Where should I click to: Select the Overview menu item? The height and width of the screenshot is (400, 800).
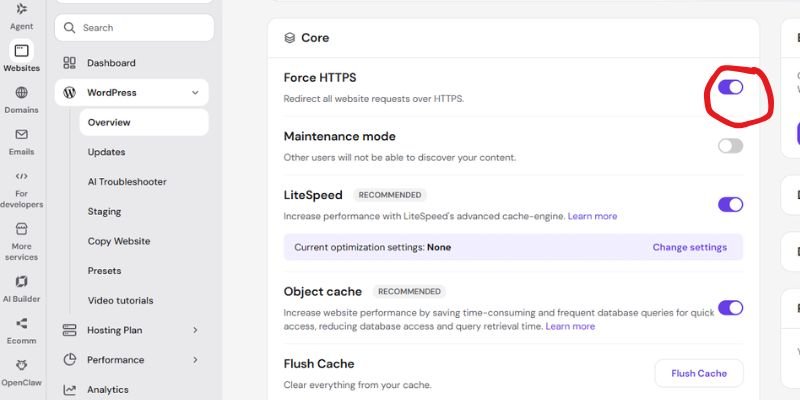click(144, 122)
